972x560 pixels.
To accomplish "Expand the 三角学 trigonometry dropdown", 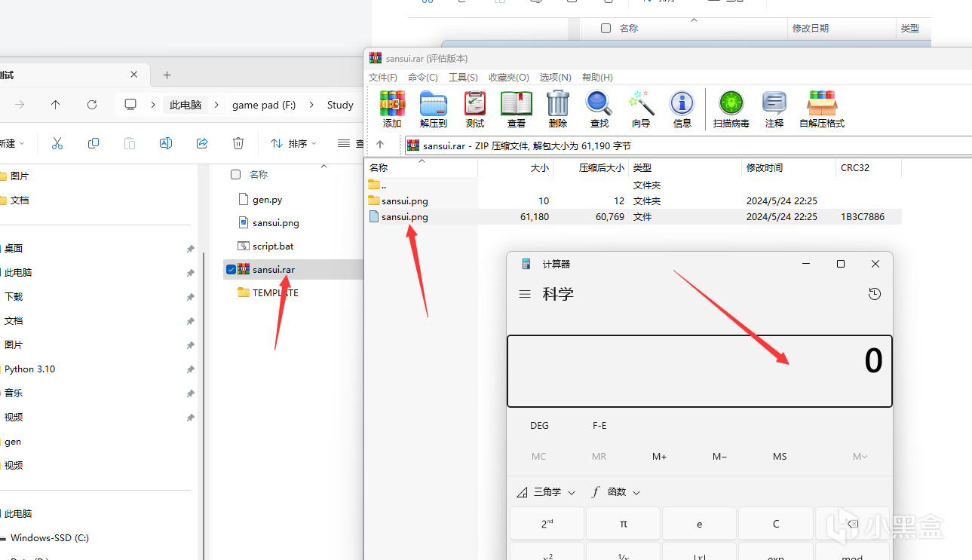I will pyautogui.click(x=546, y=492).
